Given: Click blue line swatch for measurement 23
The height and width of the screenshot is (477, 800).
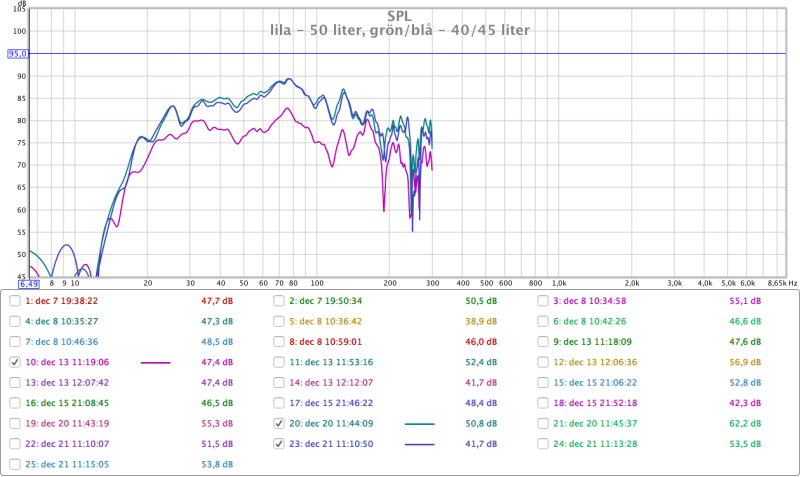Looking at the screenshot, I should point(419,444).
